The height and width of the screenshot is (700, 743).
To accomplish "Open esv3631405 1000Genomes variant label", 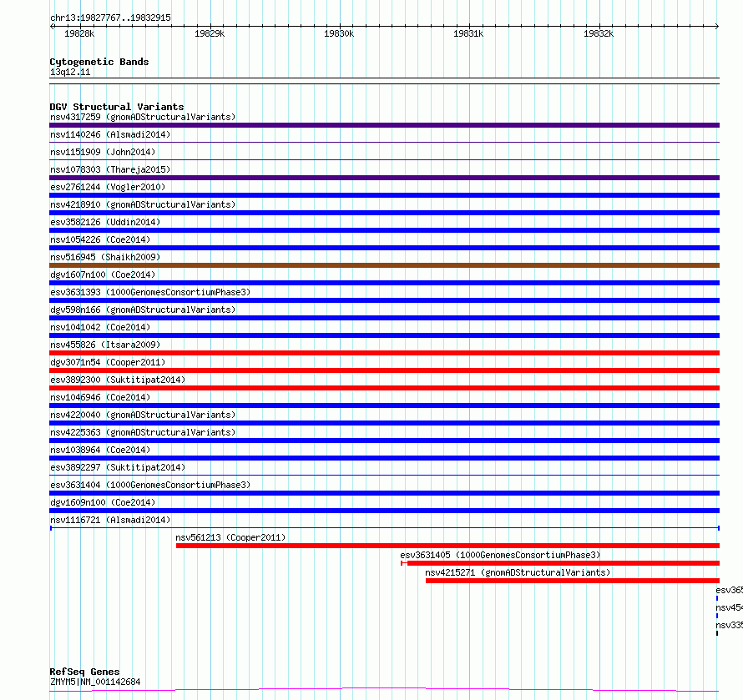I will pyautogui.click(x=500, y=555).
